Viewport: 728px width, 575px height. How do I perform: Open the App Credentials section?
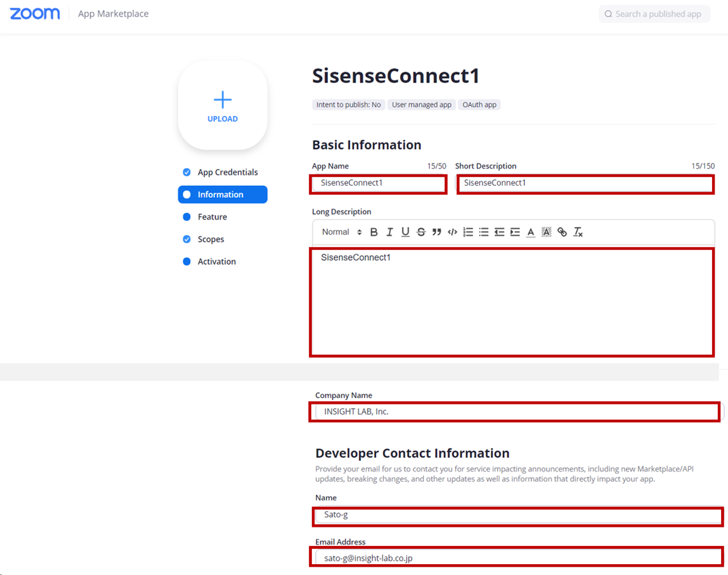(223, 172)
